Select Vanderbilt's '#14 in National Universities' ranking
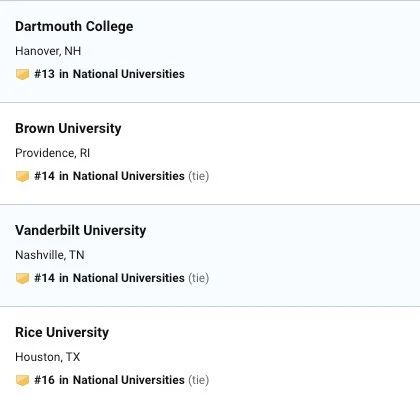 click(109, 278)
